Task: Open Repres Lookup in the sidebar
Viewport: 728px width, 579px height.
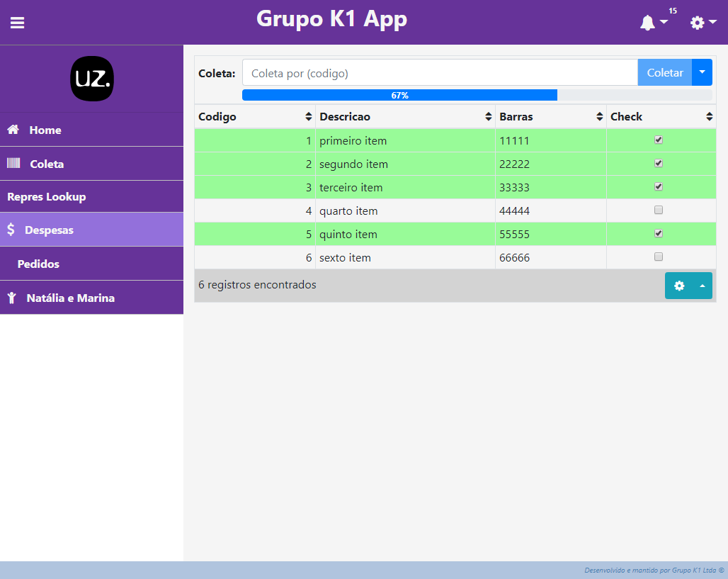Action: [91, 196]
